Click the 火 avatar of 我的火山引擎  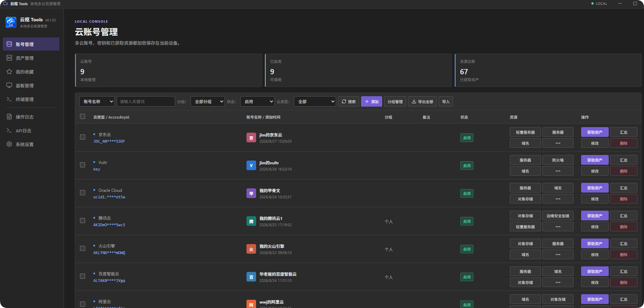(x=251, y=249)
